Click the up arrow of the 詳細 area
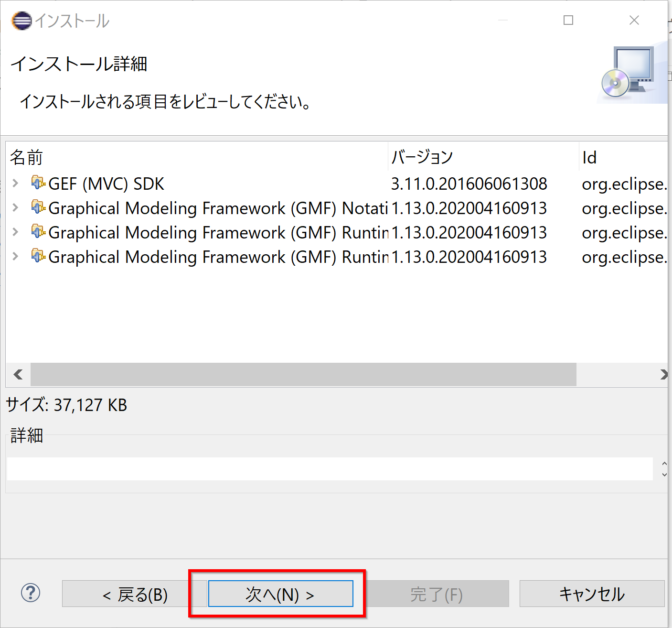This screenshot has height=628, width=672. [x=664, y=463]
